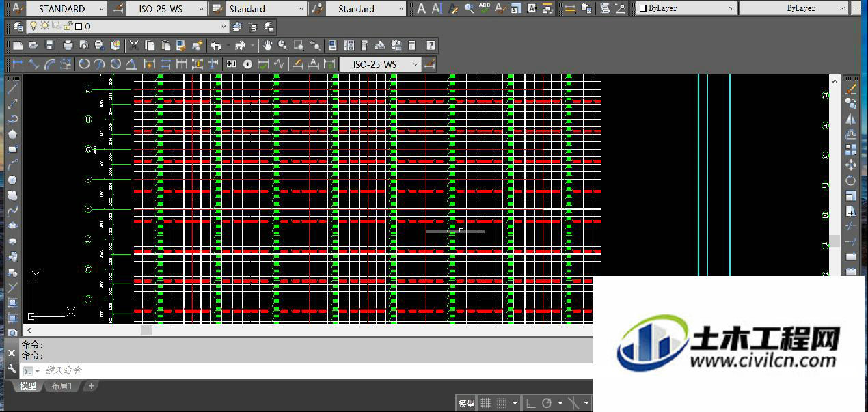Image resolution: width=868 pixels, height=412 pixels.
Task: Click the Plot printer icon
Action: (x=68, y=46)
